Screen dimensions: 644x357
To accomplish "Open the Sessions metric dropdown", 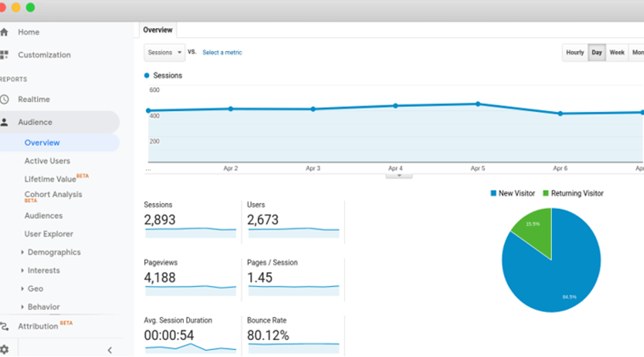I will (x=164, y=52).
